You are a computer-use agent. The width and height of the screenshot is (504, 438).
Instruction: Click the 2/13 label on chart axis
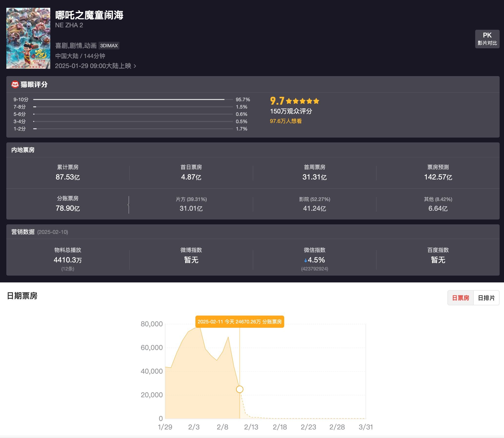(x=251, y=427)
